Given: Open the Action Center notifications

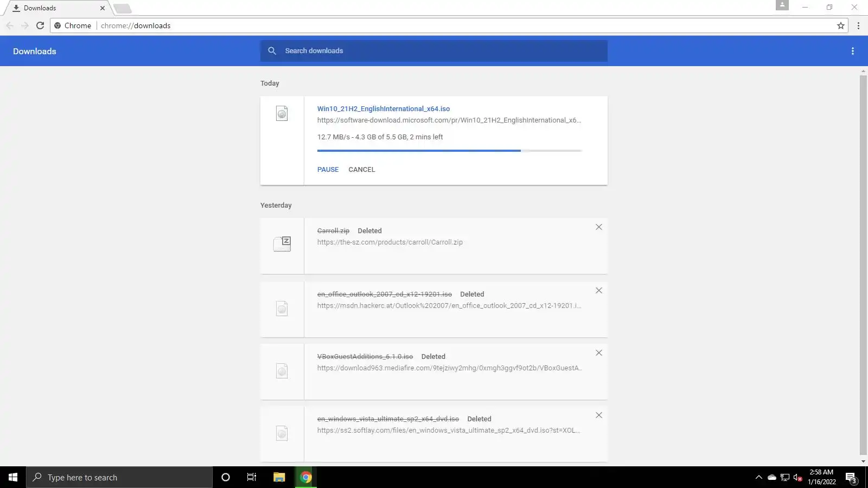Looking at the screenshot, I should (x=851, y=478).
